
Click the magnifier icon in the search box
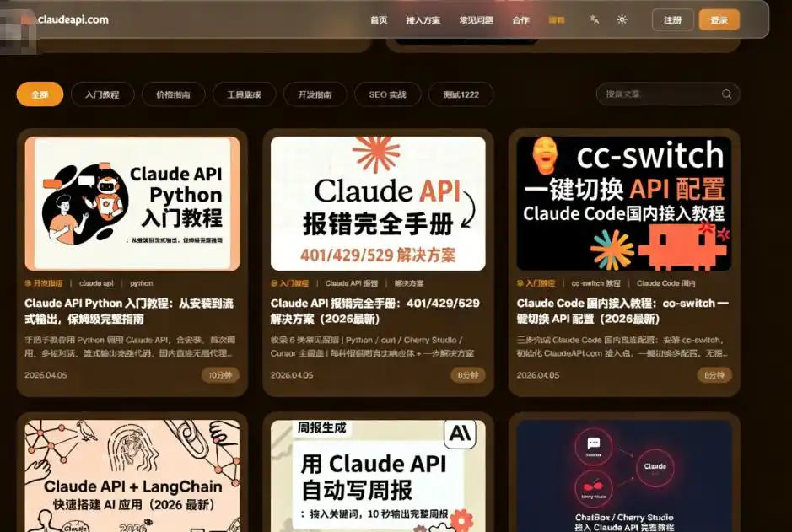726,94
